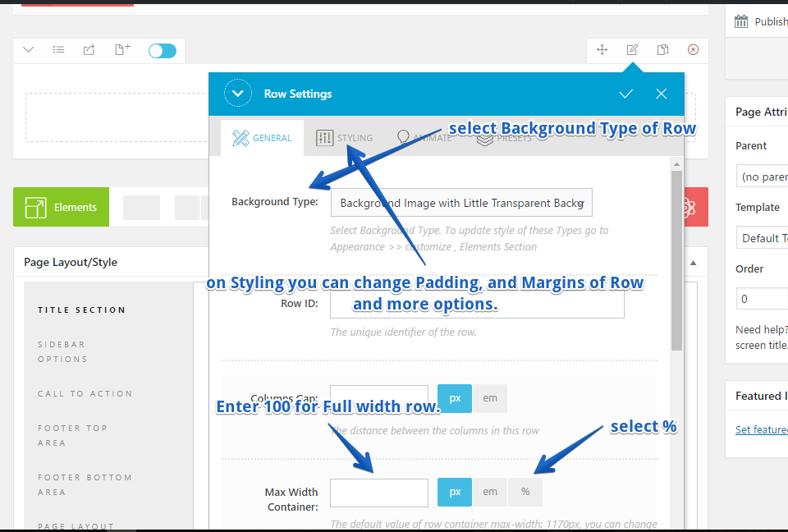Click the Max Width Container input field

[378, 493]
